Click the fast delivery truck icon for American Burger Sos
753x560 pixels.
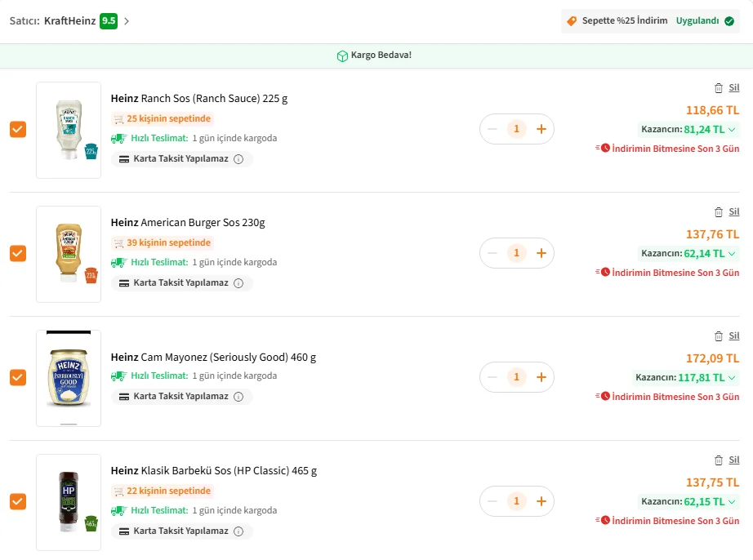(119, 263)
